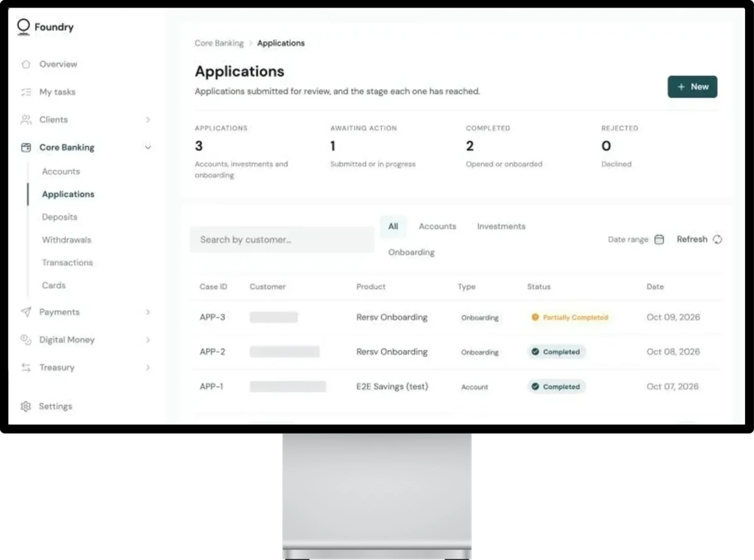Click Rersv Onboarding product in APP-3 row
This screenshot has width=754, height=560.
(x=392, y=317)
